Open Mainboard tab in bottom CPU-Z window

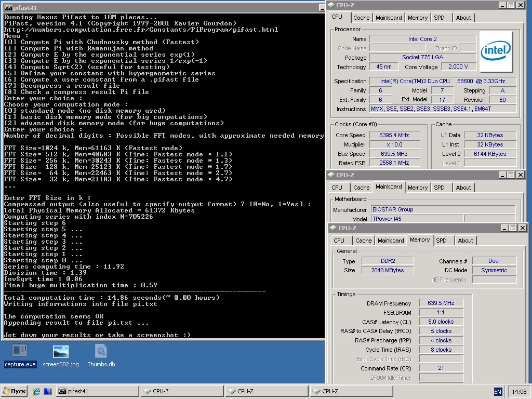(391, 241)
